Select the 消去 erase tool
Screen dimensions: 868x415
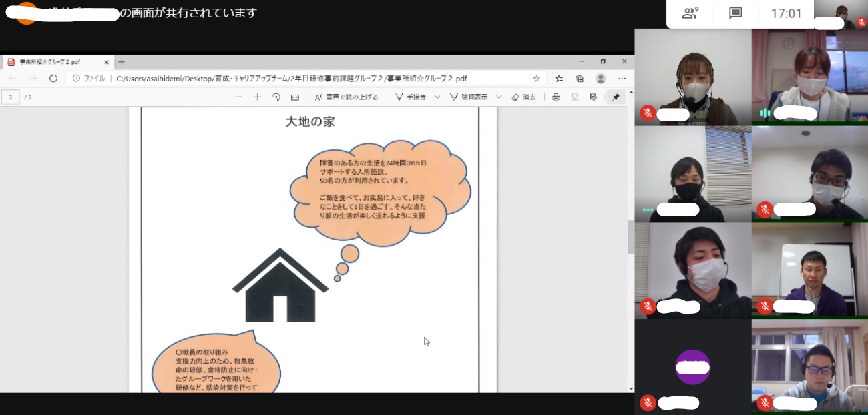pos(524,97)
